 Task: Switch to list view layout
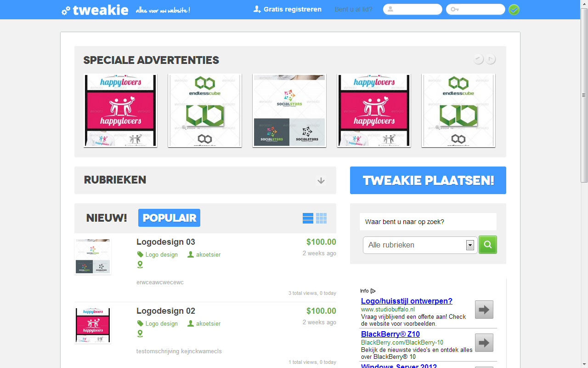pos(308,218)
